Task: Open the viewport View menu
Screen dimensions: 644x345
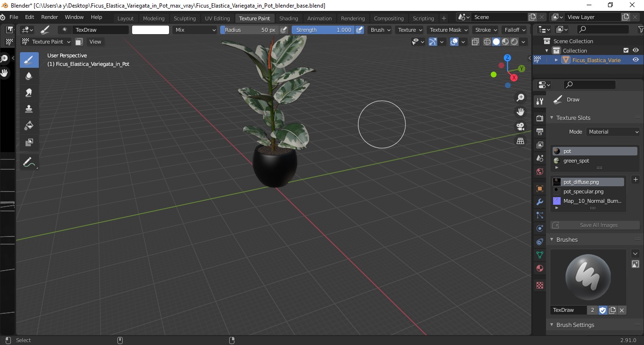Action: click(95, 42)
